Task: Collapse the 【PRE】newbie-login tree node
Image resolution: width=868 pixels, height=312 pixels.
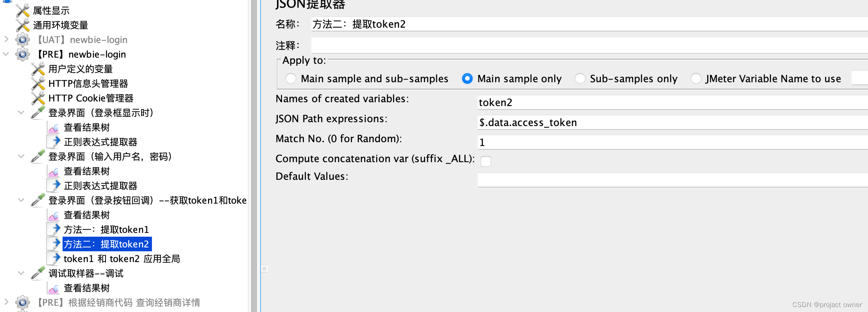Action: coord(6,54)
